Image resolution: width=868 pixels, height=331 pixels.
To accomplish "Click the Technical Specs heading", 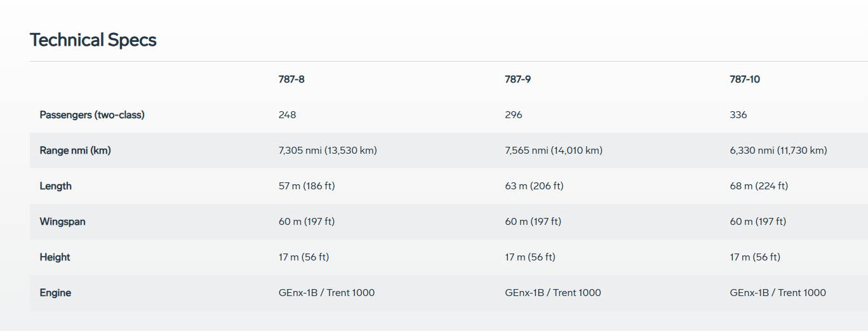I will pyautogui.click(x=93, y=40).
